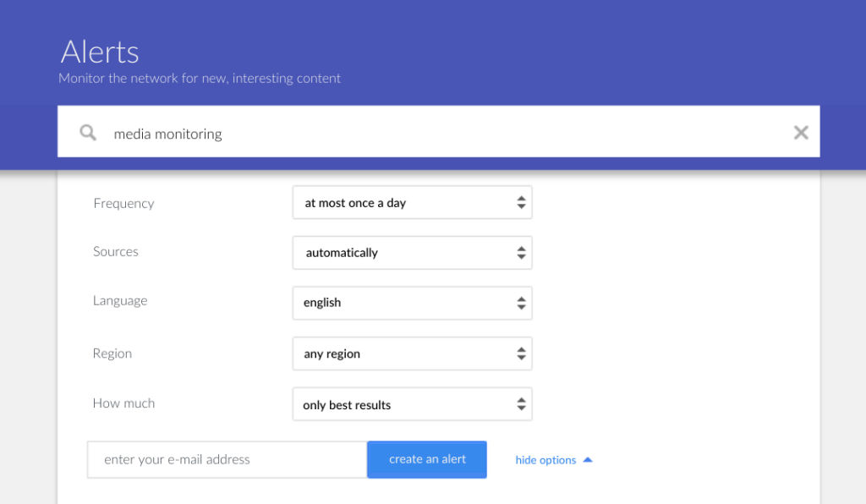Focus the 'enter your e-mail address' field
This screenshot has height=504, width=866.
[227, 459]
